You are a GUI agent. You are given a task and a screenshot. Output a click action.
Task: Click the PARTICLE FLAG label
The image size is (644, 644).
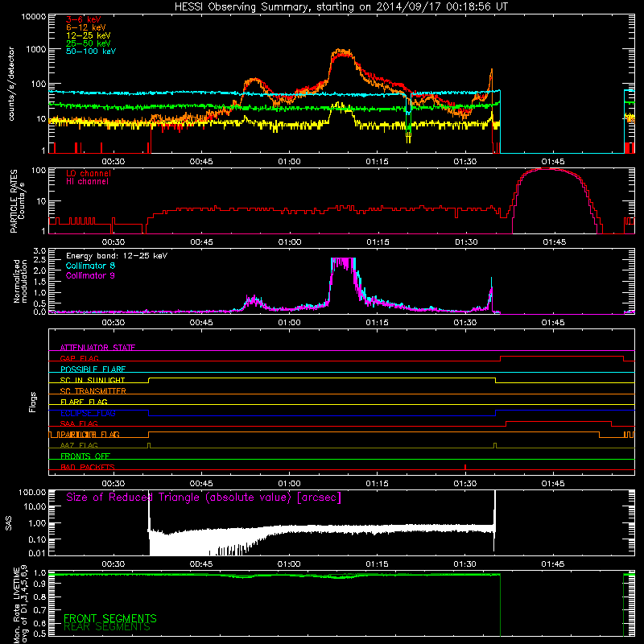[x=90, y=435]
